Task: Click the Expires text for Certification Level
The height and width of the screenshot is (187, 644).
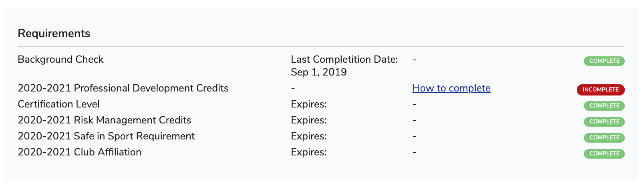Action: coord(309,104)
